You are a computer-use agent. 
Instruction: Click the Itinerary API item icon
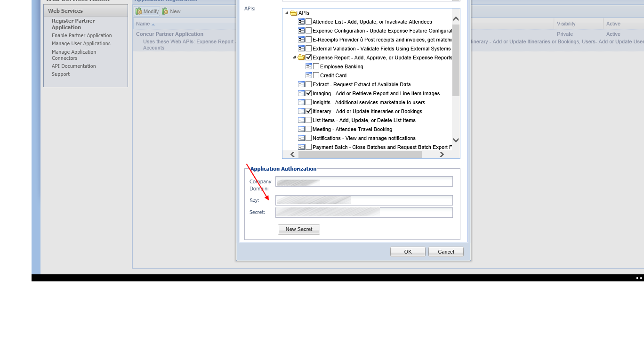point(301,111)
